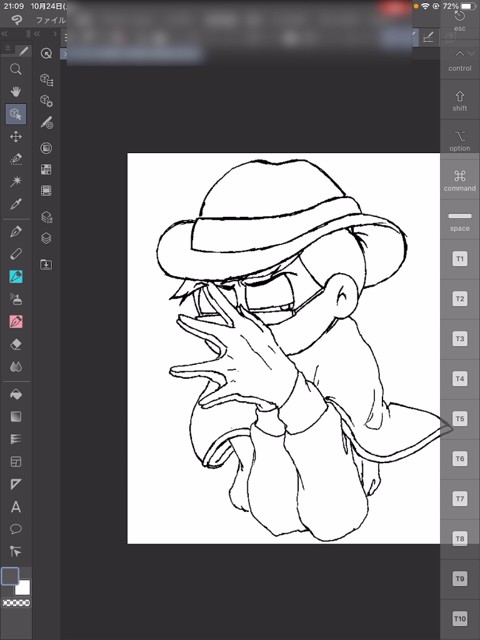Viewport: 480px width, 640px height.
Task: Open the Quick Access palette icon
Action: click(x=47, y=53)
